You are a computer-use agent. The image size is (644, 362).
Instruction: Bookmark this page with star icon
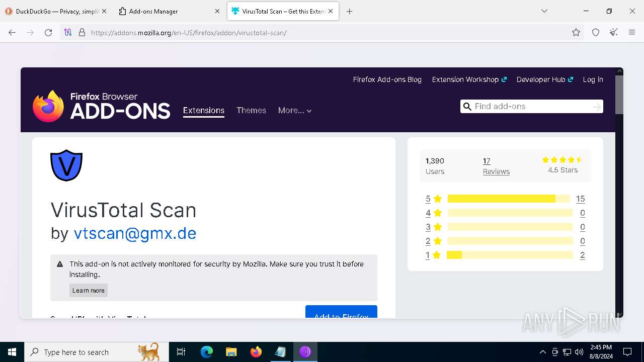[x=576, y=33]
